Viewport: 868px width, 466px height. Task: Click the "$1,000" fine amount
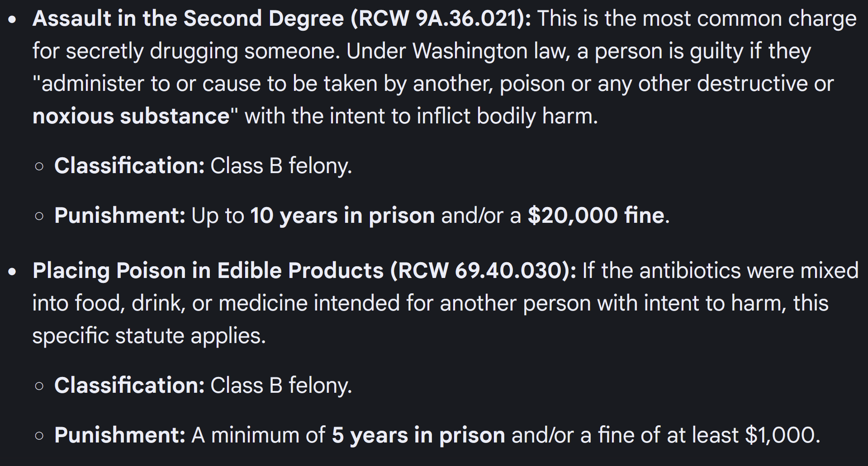click(x=781, y=435)
